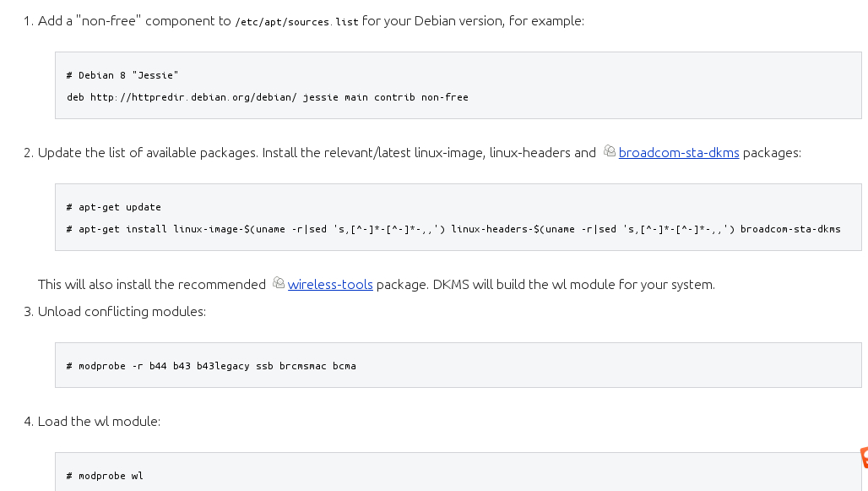
Task: Click the "Load the wl module:" step text
Action: [x=99, y=421]
